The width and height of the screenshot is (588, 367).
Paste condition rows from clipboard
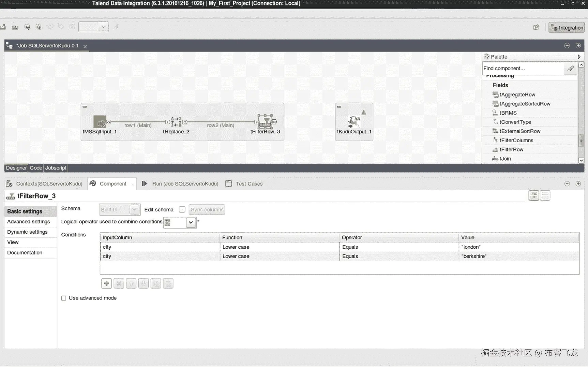pos(168,283)
